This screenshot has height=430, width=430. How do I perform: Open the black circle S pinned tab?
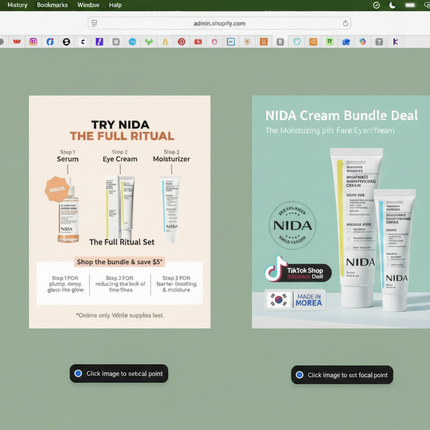(66, 42)
